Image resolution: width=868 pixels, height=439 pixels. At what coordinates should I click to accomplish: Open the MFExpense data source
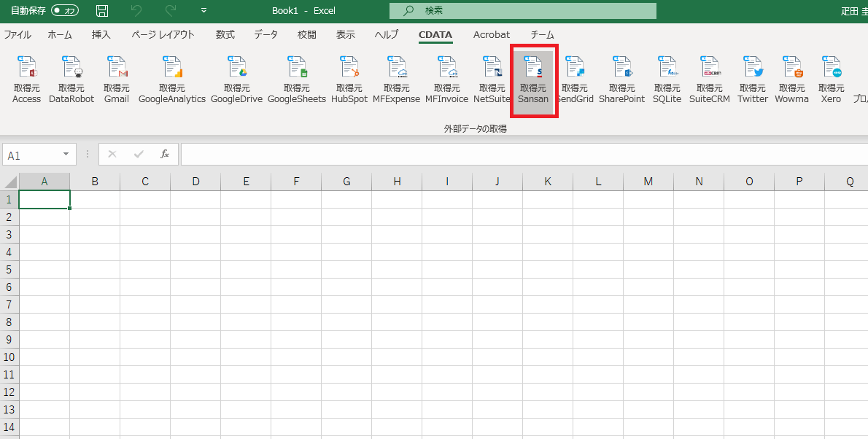(x=396, y=79)
